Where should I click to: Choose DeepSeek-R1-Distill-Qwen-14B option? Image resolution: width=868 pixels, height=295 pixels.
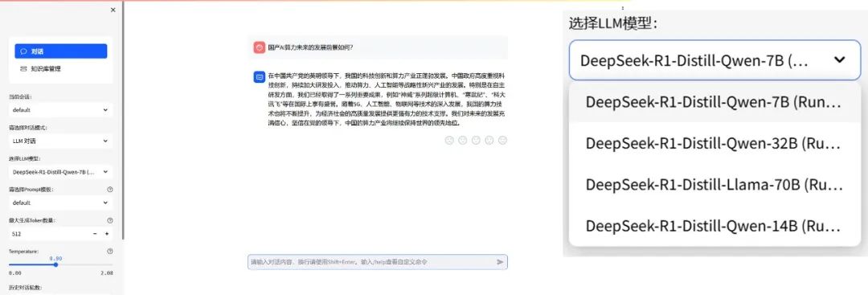point(714,226)
